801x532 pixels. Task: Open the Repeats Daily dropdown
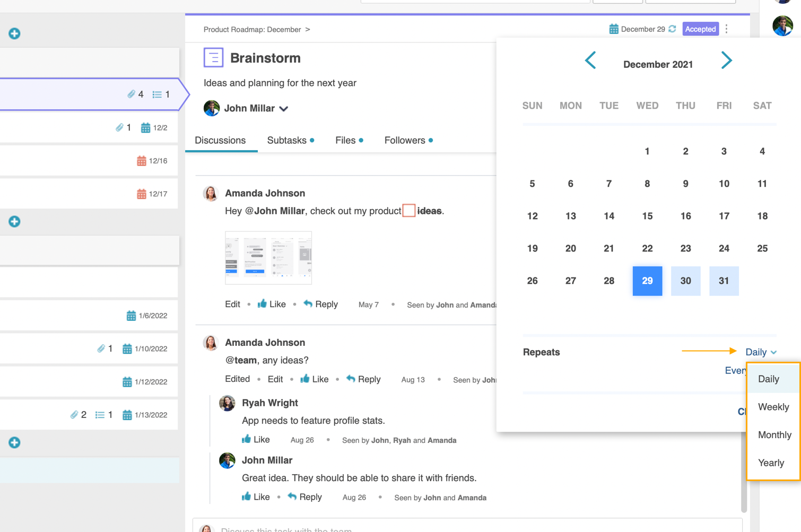[x=761, y=352]
